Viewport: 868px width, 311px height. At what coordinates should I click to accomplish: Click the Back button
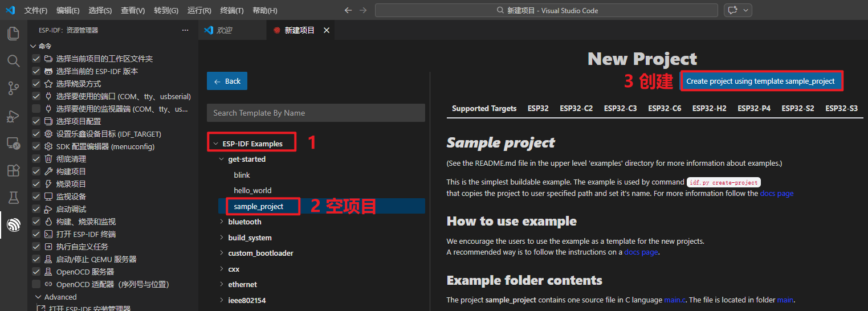tap(227, 81)
